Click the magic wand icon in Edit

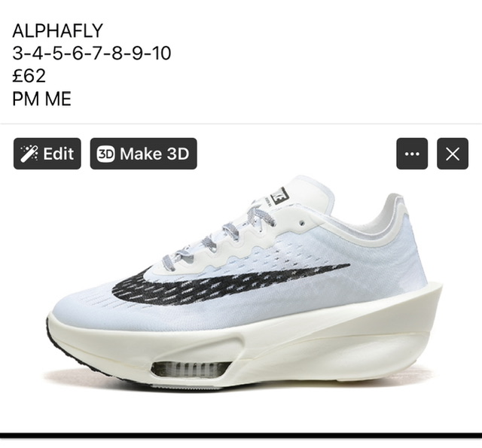29,154
